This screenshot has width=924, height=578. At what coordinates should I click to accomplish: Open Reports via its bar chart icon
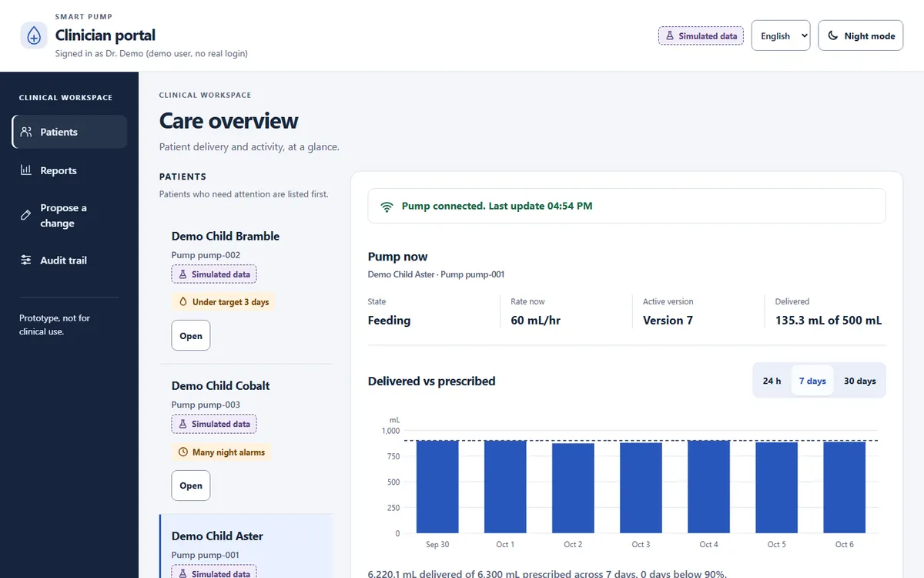pos(26,170)
